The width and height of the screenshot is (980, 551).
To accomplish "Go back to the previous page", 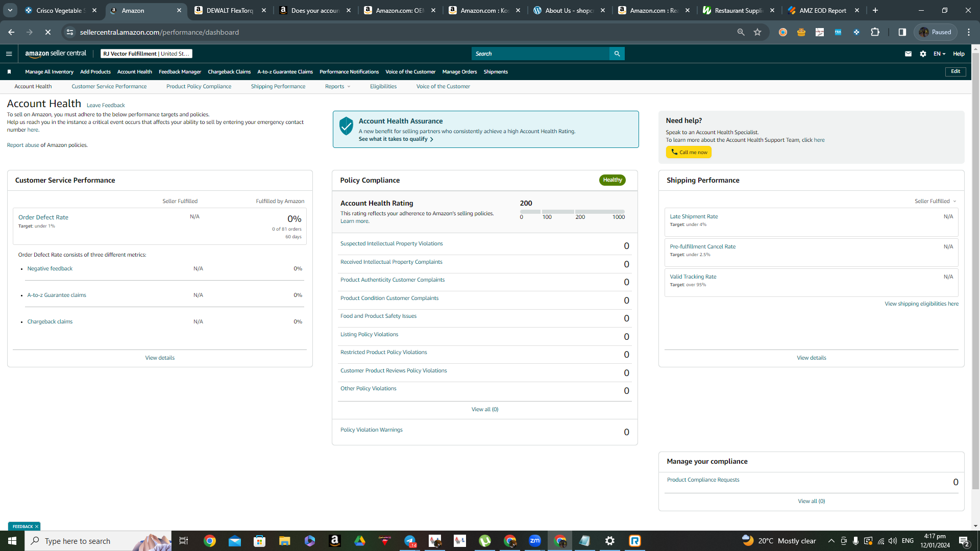I will [11, 32].
